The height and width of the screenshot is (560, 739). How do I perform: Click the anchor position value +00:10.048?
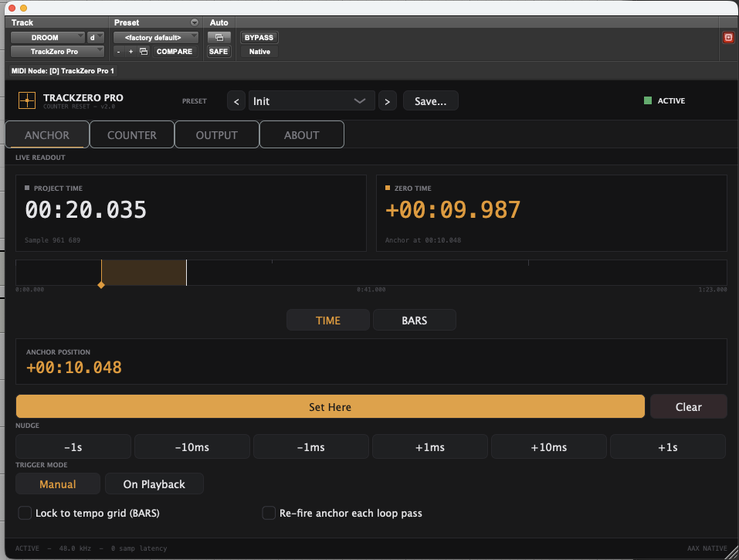[x=74, y=368]
